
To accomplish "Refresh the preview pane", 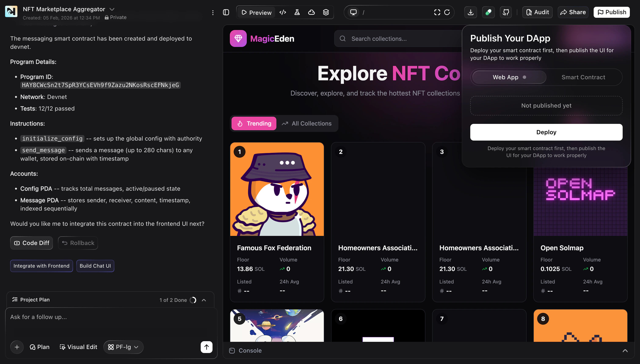I will [447, 12].
